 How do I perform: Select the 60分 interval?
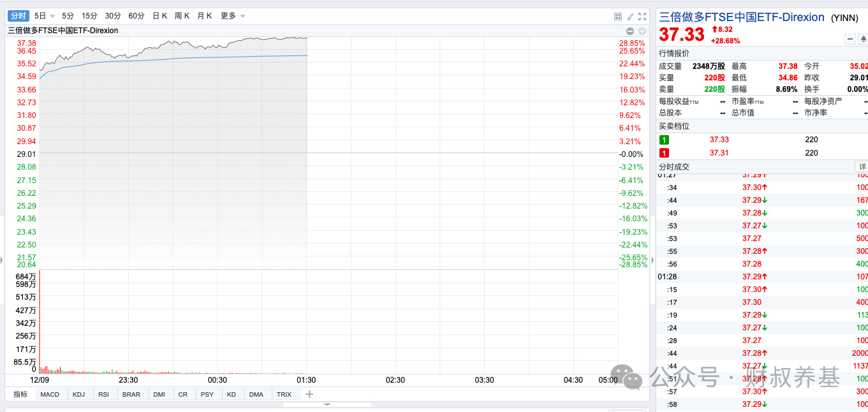pos(136,16)
